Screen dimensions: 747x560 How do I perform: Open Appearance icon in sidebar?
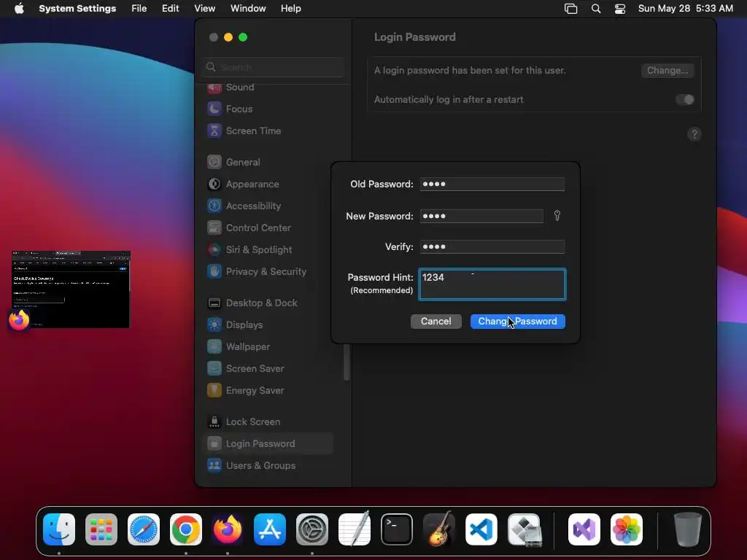click(214, 184)
